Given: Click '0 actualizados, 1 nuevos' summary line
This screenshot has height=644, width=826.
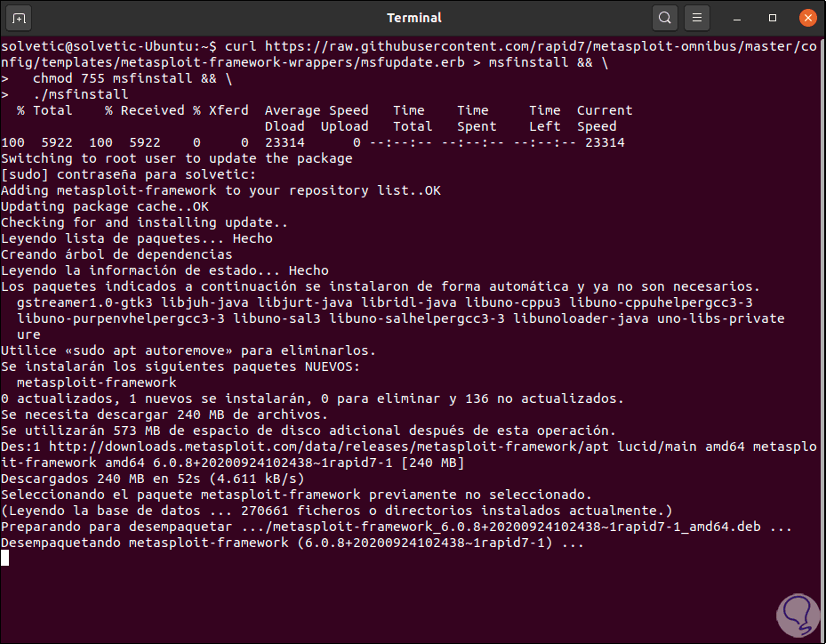Looking at the screenshot, I should [312, 399].
